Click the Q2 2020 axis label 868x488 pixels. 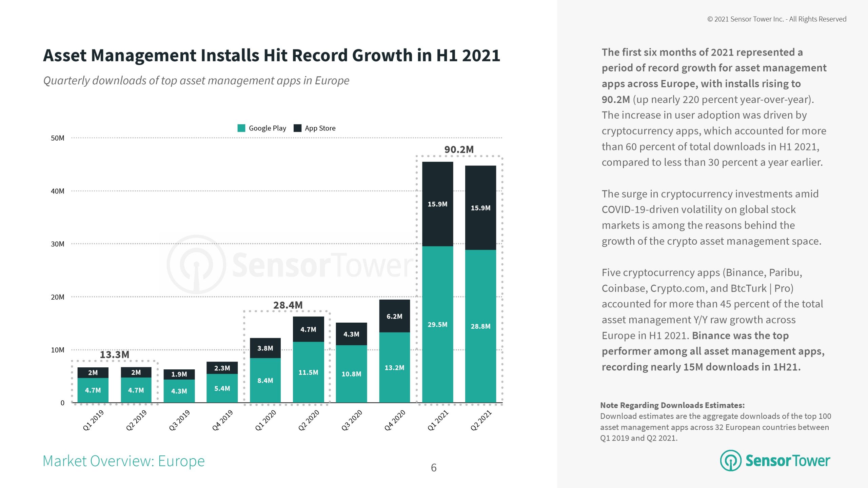pyautogui.click(x=309, y=420)
